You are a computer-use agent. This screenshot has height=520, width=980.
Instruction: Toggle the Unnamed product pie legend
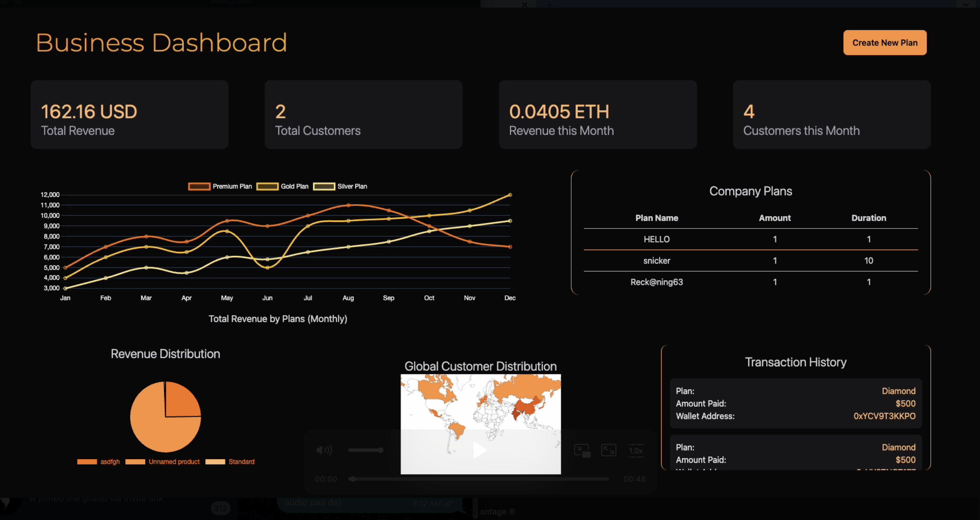click(x=162, y=462)
